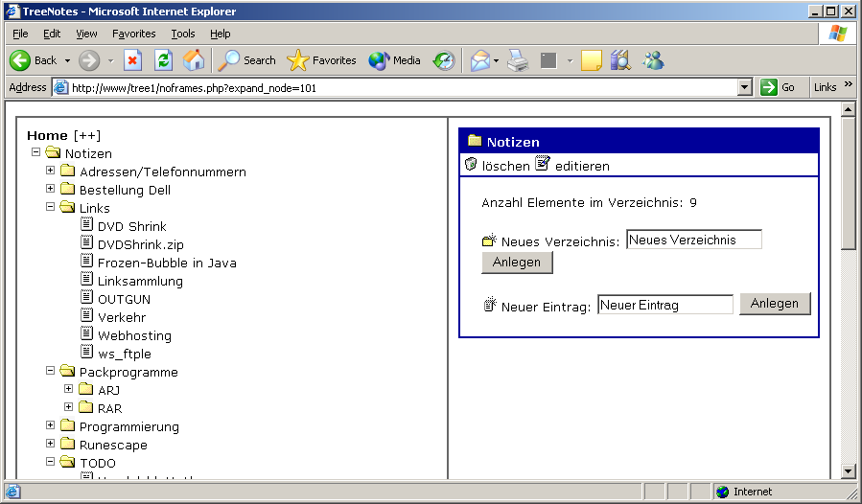Open the File menu
This screenshot has width=862, height=504.
20,34
